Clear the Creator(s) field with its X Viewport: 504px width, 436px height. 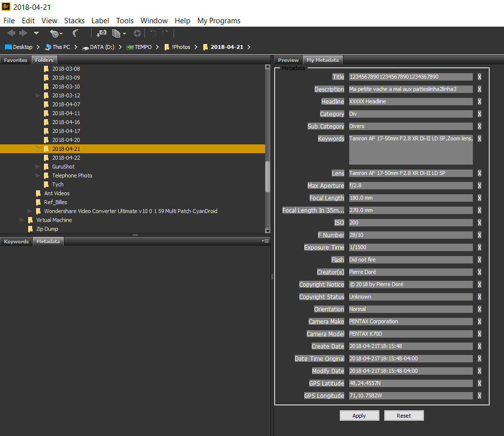pos(479,272)
